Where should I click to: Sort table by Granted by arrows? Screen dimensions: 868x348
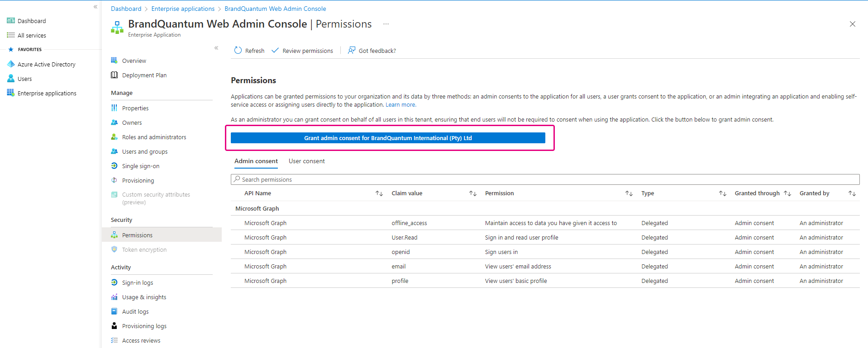(x=852, y=193)
